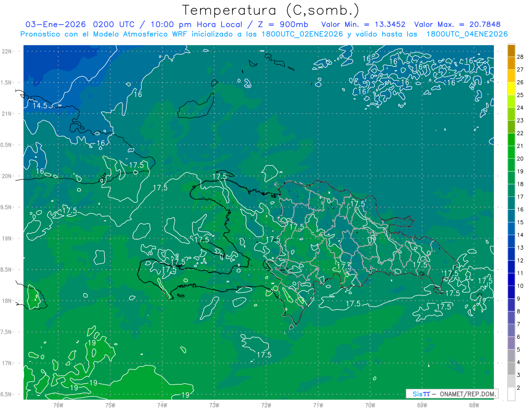Click the '1800UTC_04ENE2026' valid-until time
Viewport: 532px width, 411px height.
click(467, 34)
